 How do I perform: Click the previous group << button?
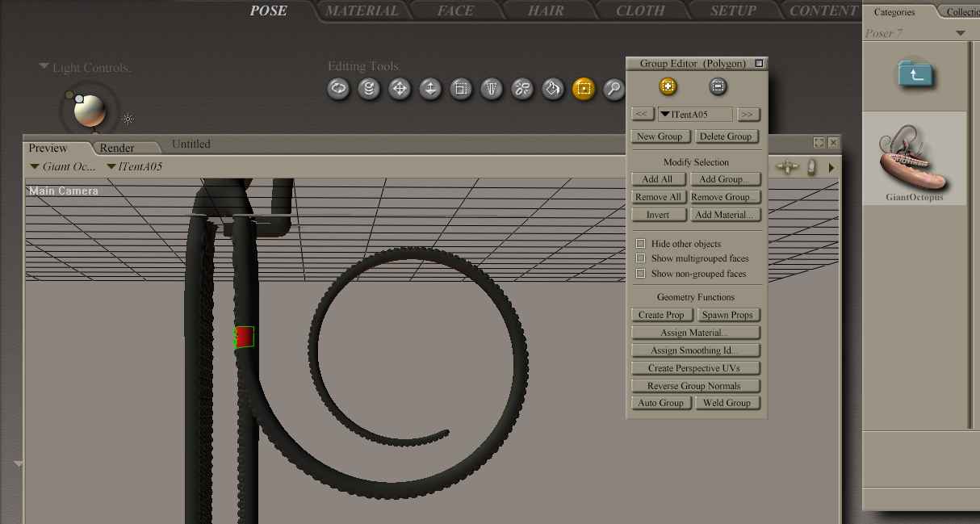pos(643,115)
